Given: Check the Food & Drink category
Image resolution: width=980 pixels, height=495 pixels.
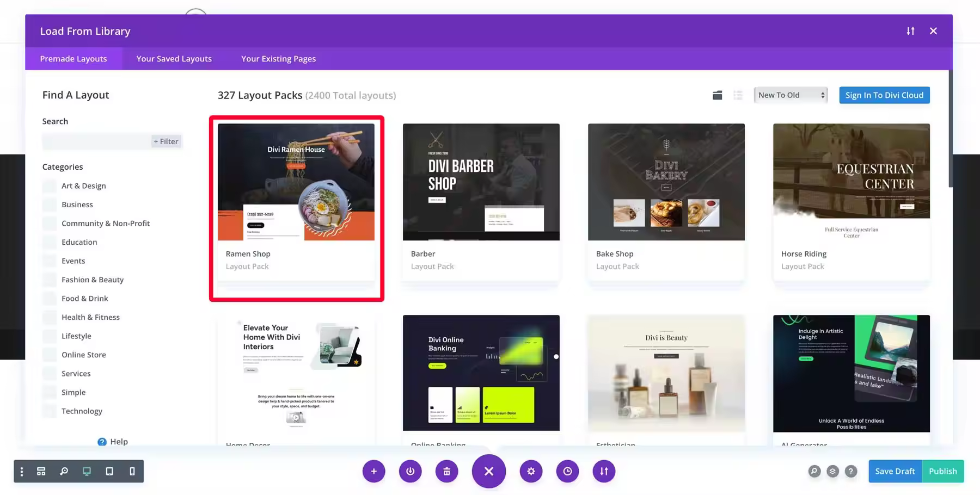Looking at the screenshot, I should pyautogui.click(x=50, y=299).
